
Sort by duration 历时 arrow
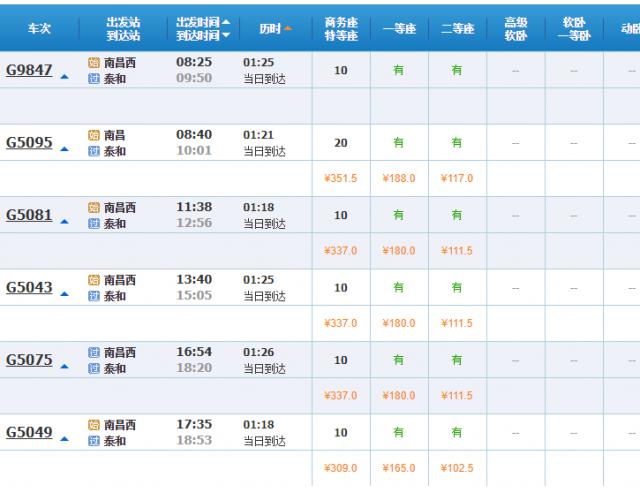pos(288,28)
